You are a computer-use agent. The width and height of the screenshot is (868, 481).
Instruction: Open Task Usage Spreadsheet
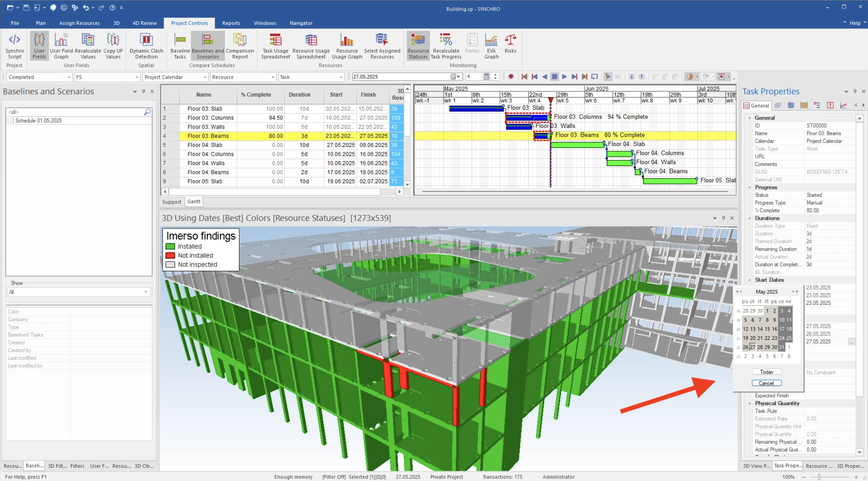[x=276, y=45]
